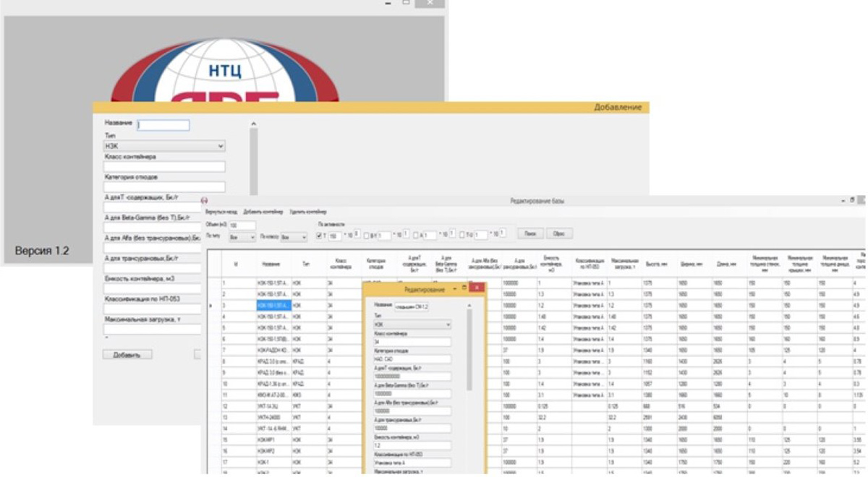Click the Редактирование dialog vertical scrollbar

tap(470, 387)
